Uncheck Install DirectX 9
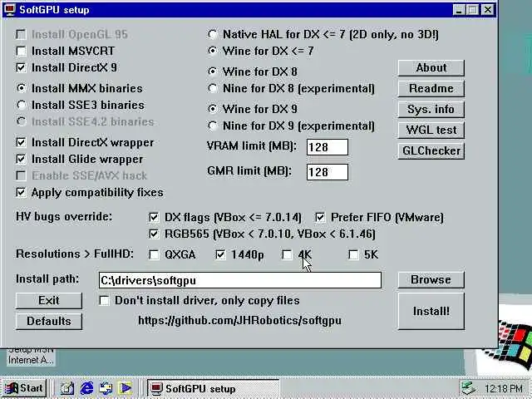Image resolution: width=532 pixels, height=399 pixels. pos(21,67)
